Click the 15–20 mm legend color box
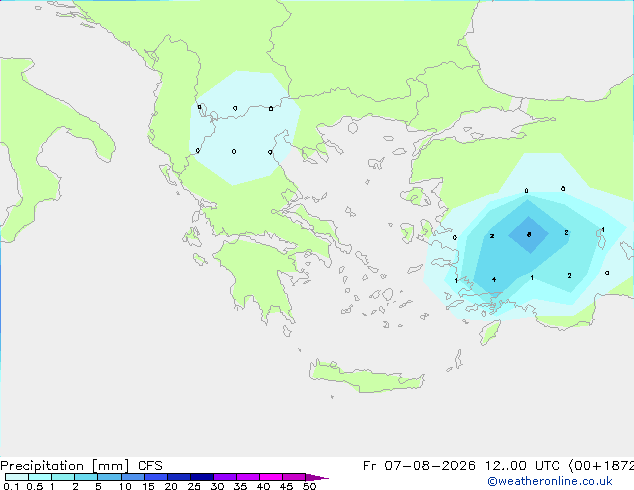The width and height of the screenshot is (634, 490). [156, 477]
